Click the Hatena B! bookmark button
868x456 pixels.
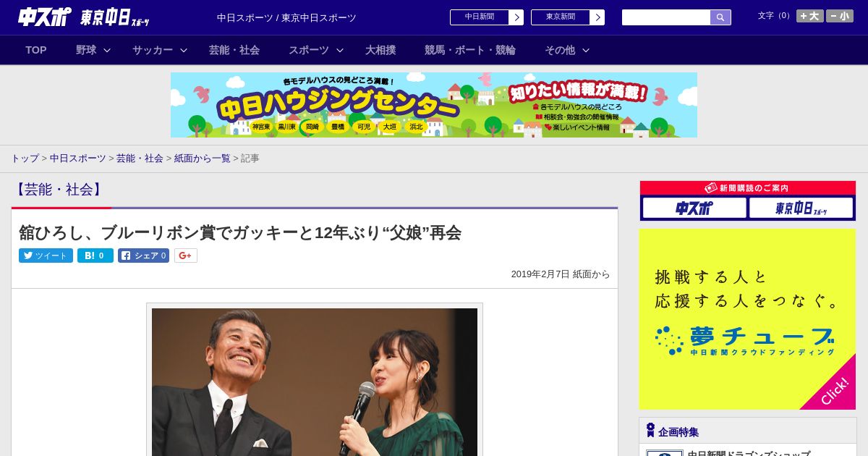pos(95,256)
